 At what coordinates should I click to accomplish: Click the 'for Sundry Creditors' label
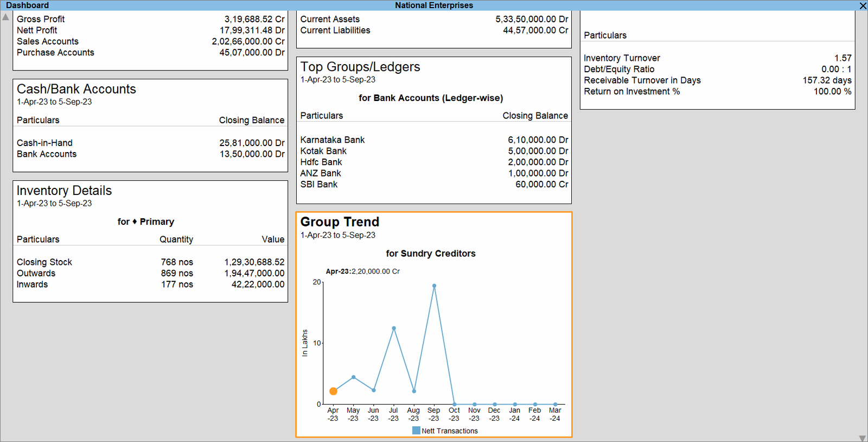click(431, 254)
